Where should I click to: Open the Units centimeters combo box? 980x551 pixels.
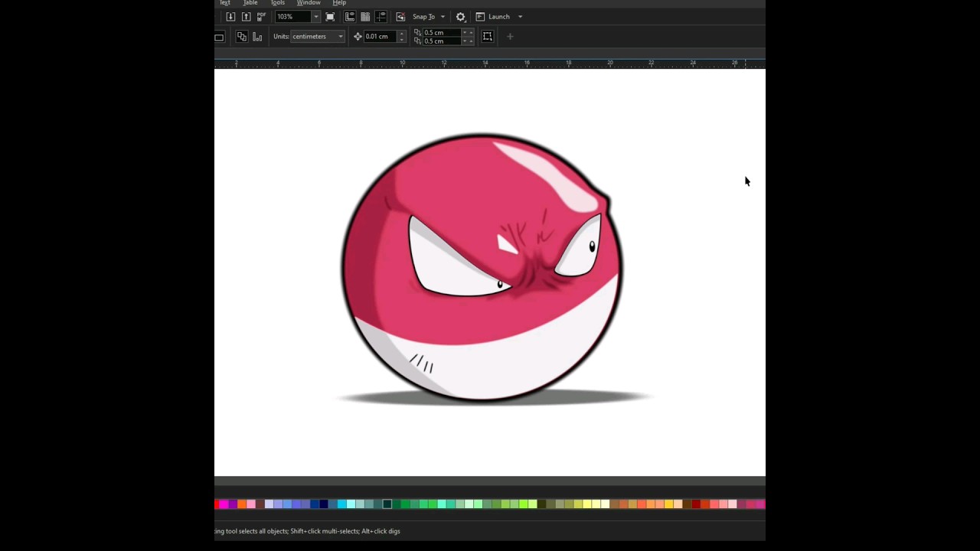click(318, 37)
